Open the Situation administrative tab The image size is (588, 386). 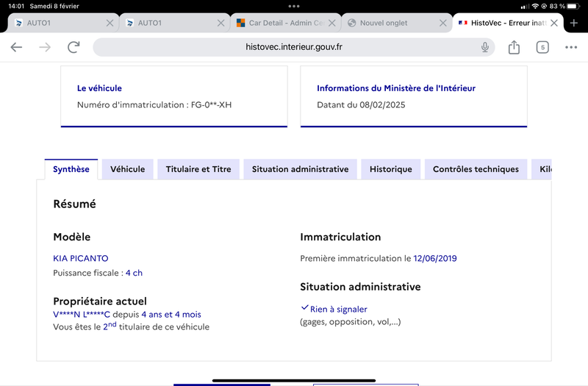tap(300, 169)
